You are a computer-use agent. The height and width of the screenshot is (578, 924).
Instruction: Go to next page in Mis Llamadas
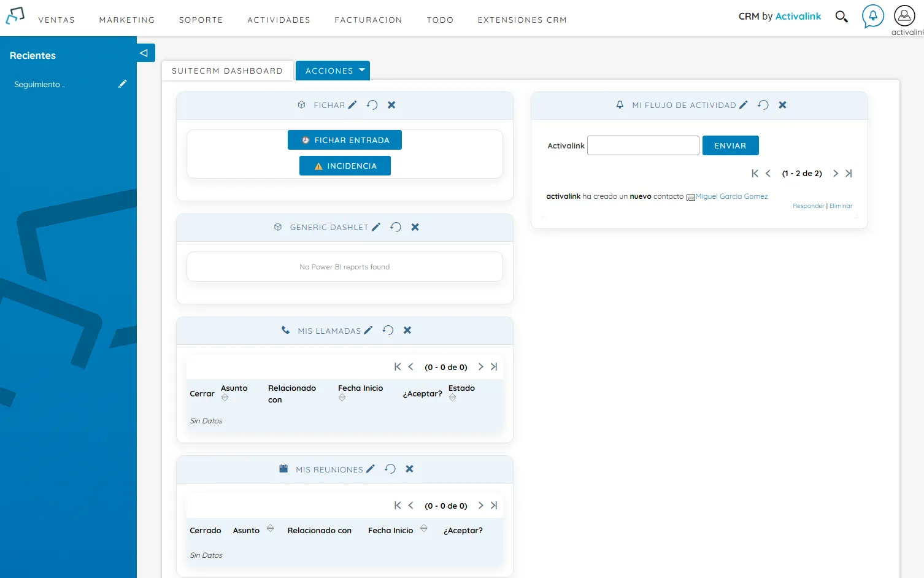(481, 367)
